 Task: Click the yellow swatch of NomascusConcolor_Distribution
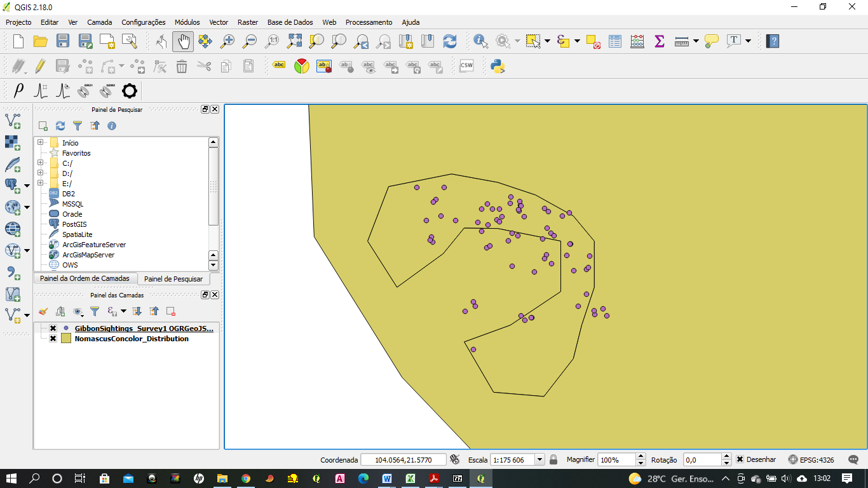66,339
